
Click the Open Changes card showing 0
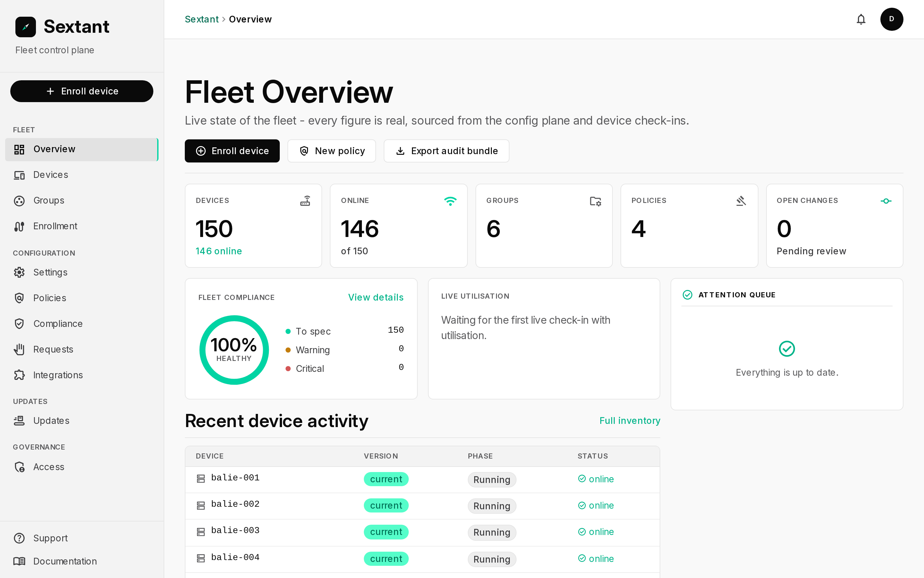(x=834, y=225)
